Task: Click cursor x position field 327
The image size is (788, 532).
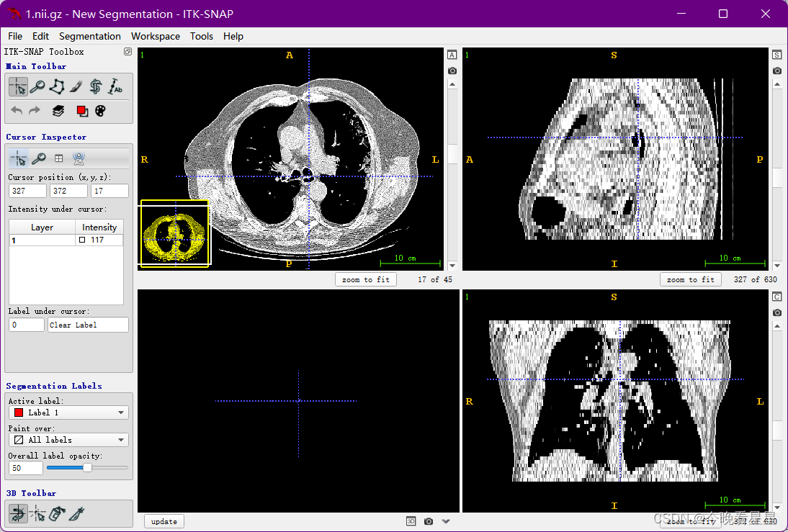Action: tap(27, 191)
